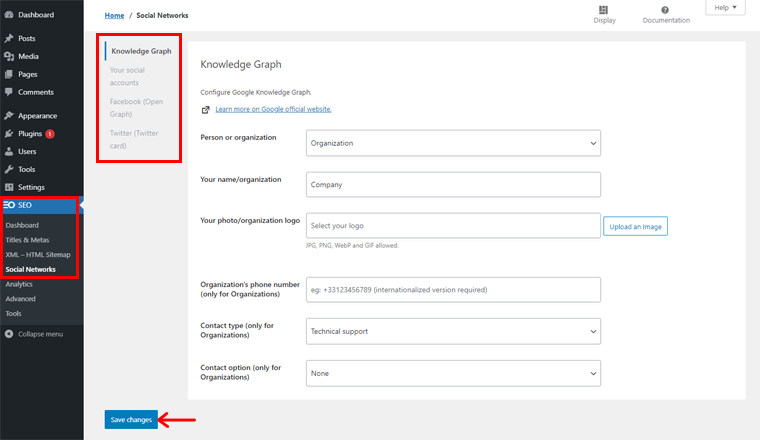760x440 pixels.
Task: Click the Dashboard label at sidebar top
Action: [x=36, y=15]
